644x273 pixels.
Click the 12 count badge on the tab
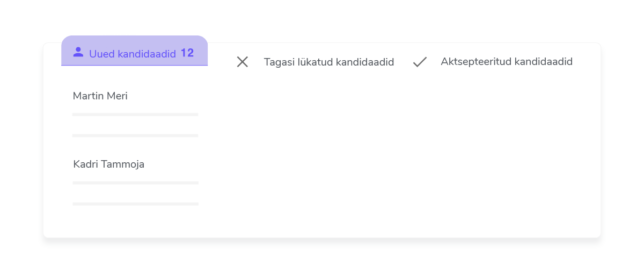[187, 53]
